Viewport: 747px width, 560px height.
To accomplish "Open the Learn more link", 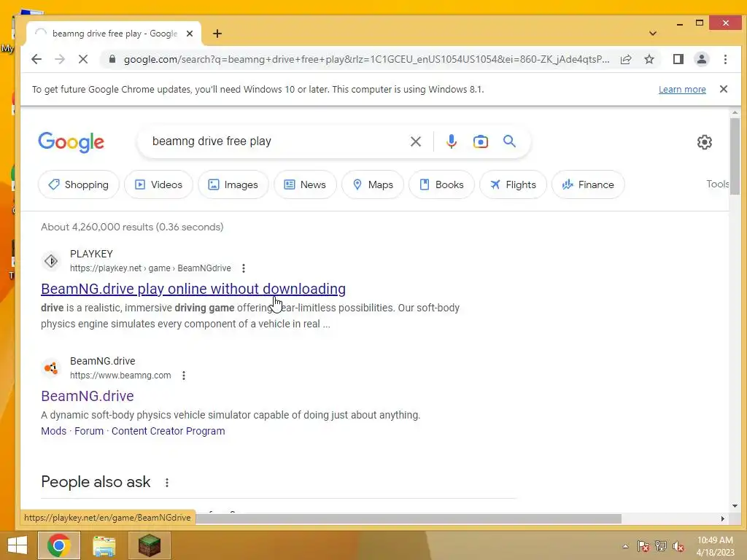I will 682,90.
